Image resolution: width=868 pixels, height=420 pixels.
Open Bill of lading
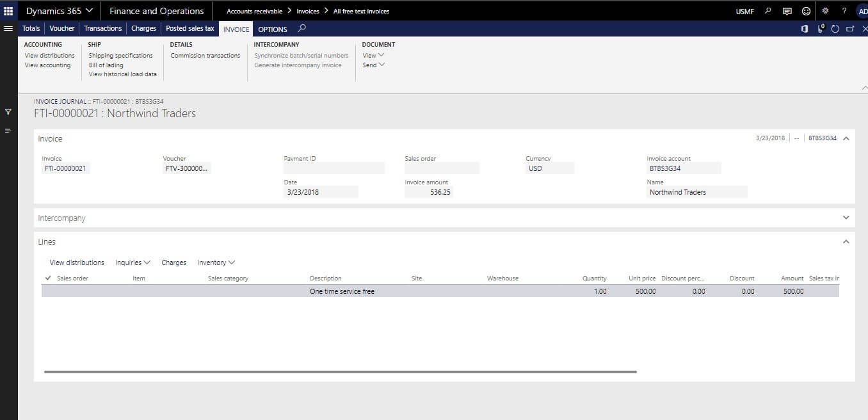[x=106, y=65]
